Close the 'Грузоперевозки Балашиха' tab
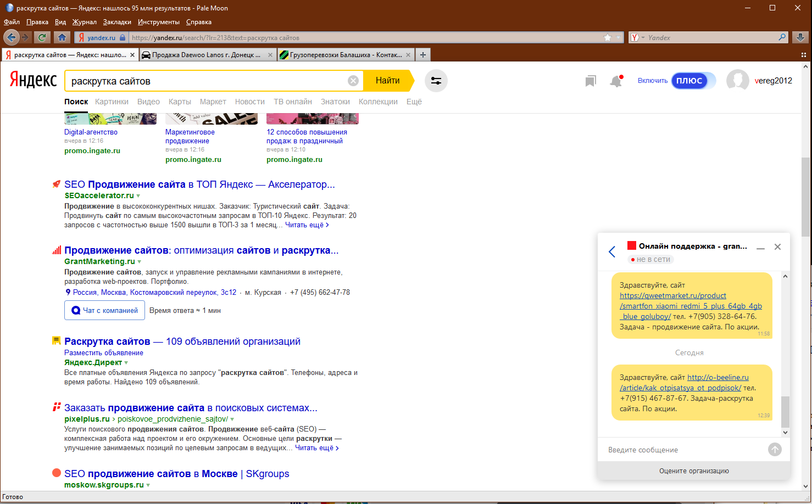The width and height of the screenshot is (812, 504). tap(408, 55)
